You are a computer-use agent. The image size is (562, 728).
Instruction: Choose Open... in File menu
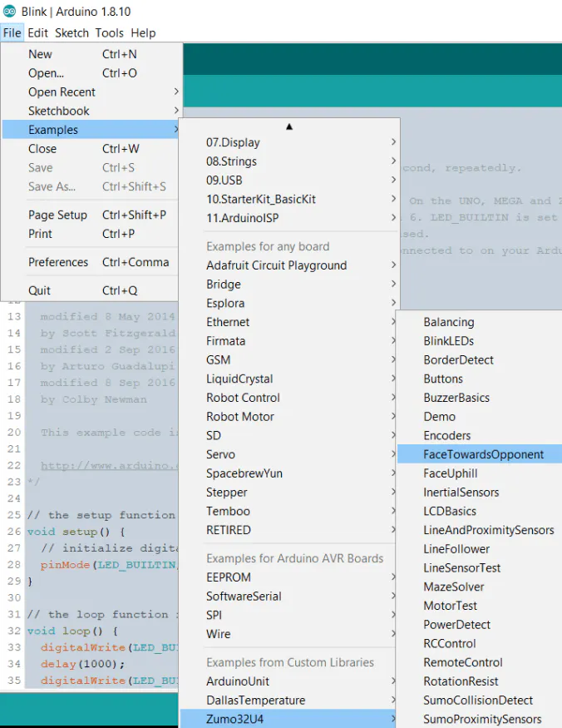pos(91,73)
